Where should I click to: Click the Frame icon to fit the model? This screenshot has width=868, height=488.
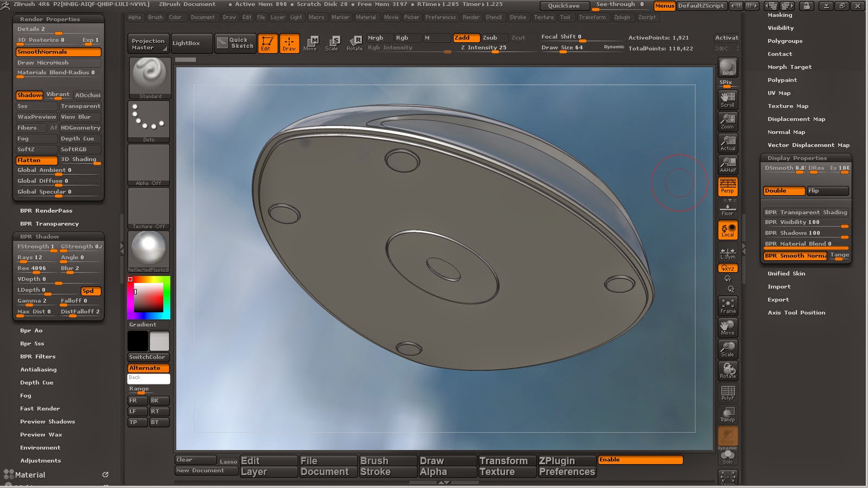tap(727, 304)
